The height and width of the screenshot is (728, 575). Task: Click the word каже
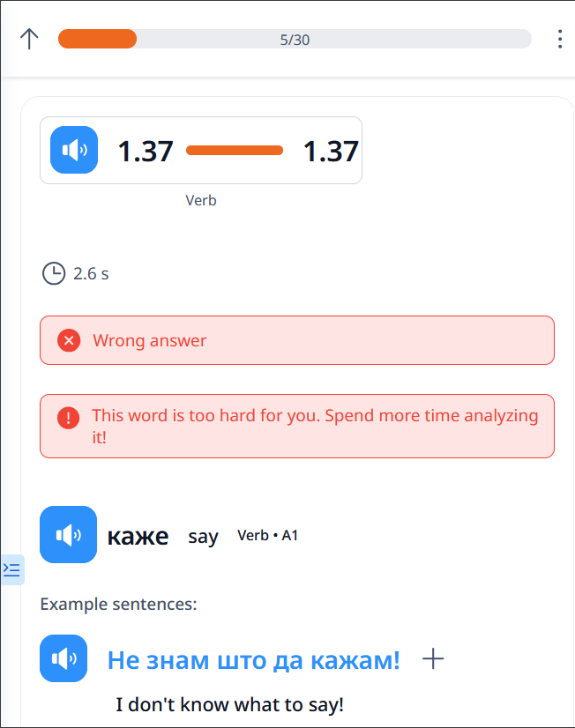click(x=138, y=535)
